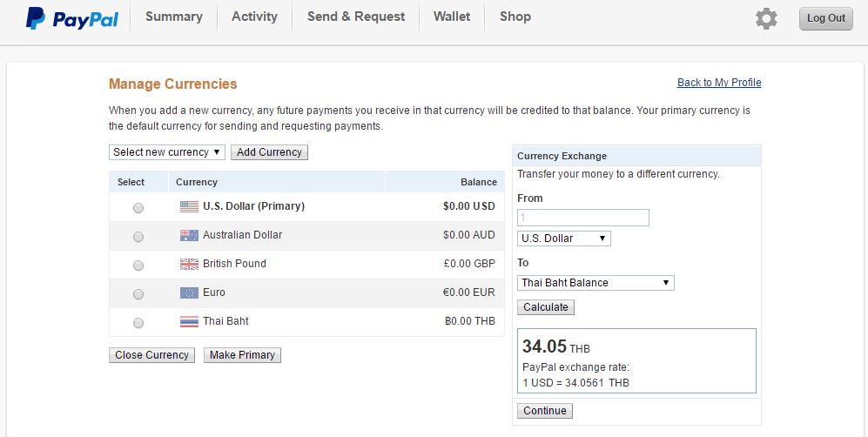This screenshot has height=437, width=868.
Task: Select the Thai Baht radio button
Action: click(138, 323)
